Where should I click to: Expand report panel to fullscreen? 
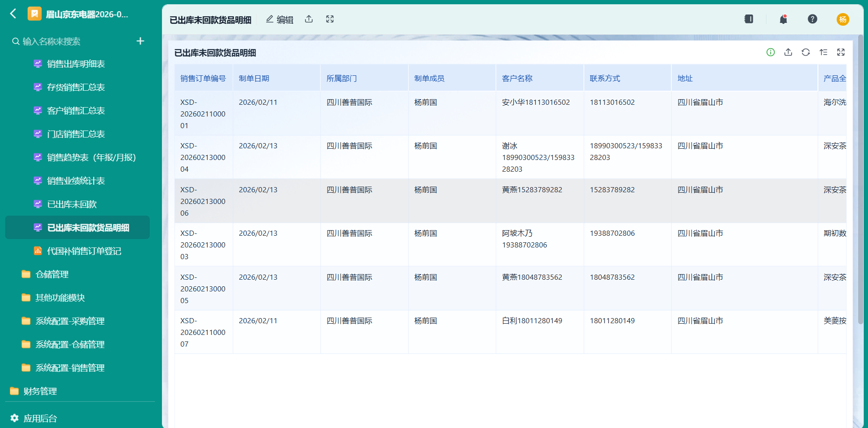click(841, 52)
